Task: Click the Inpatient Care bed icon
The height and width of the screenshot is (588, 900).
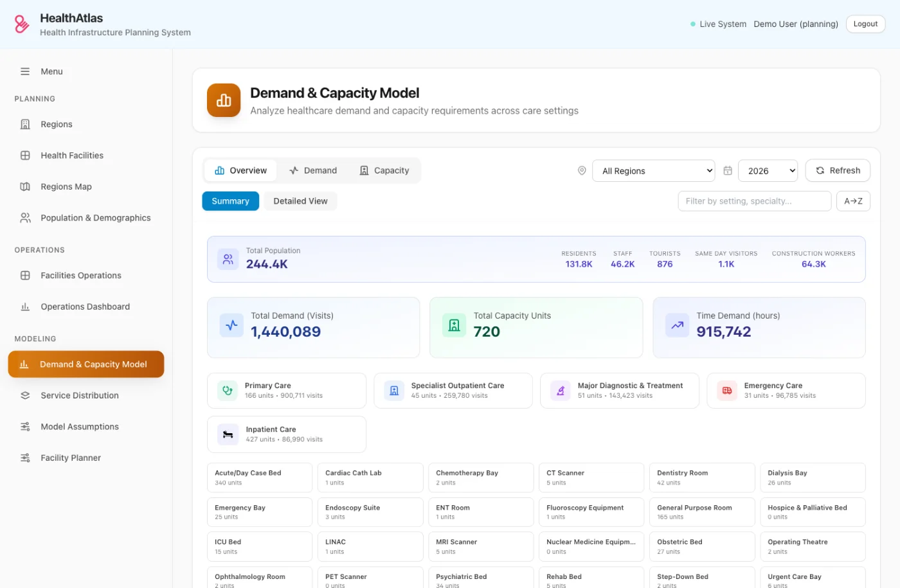Action: (228, 434)
